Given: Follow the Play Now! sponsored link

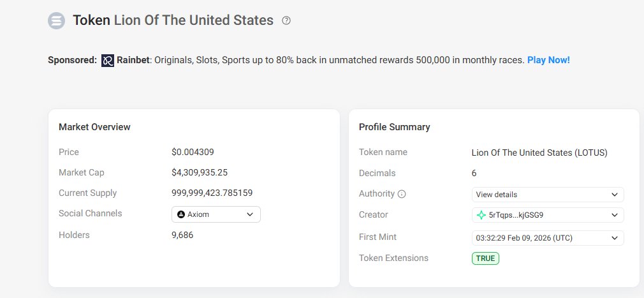Looking at the screenshot, I should (x=548, y=60).
